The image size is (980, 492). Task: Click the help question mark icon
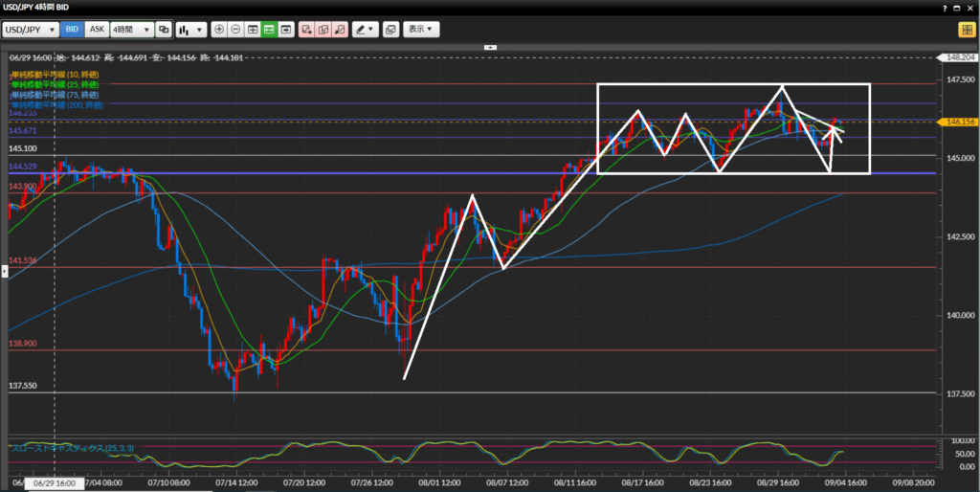click(947, 8)
